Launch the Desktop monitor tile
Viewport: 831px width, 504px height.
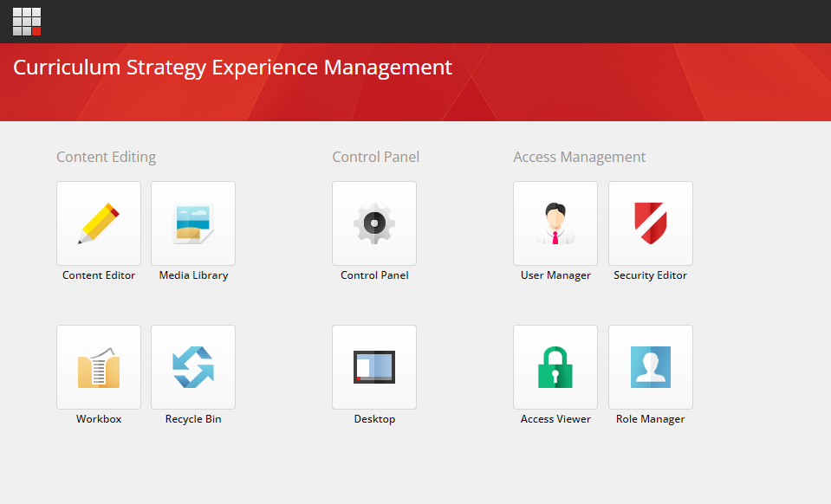pos(374,367)
